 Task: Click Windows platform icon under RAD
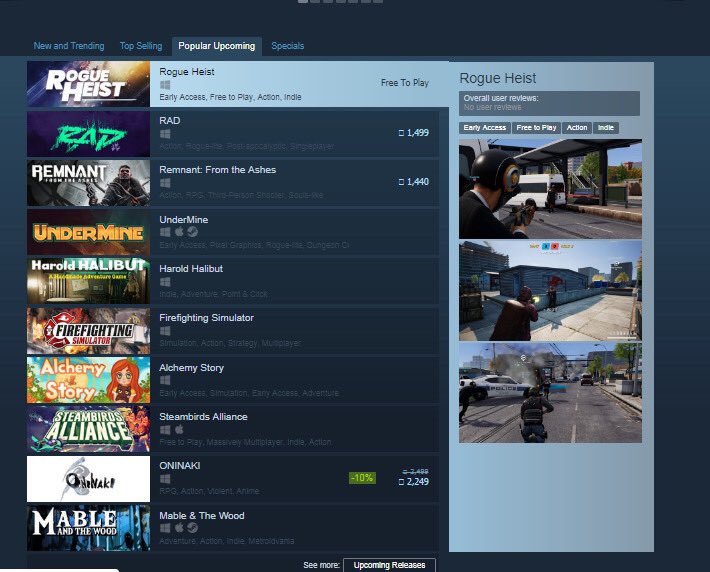165,134
